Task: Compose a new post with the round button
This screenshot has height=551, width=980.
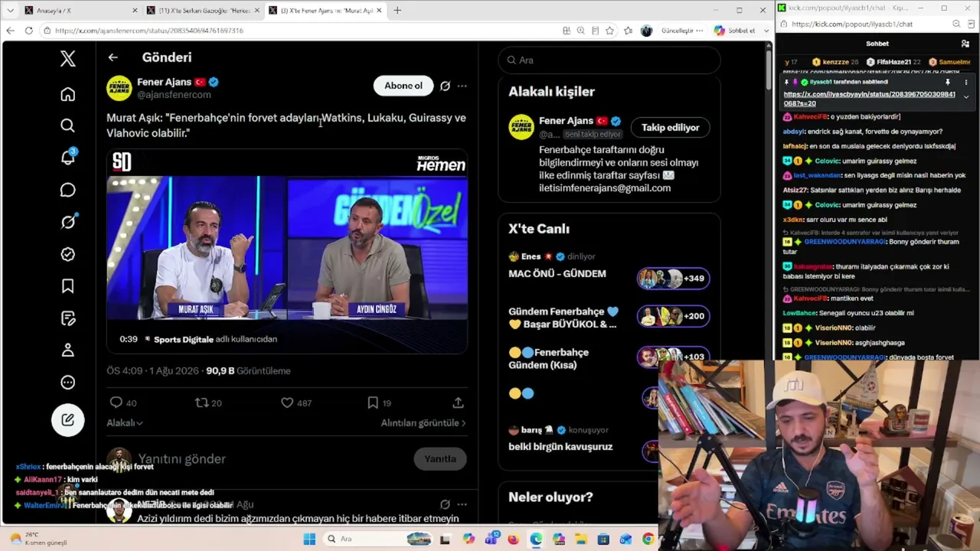Action: 68,419
